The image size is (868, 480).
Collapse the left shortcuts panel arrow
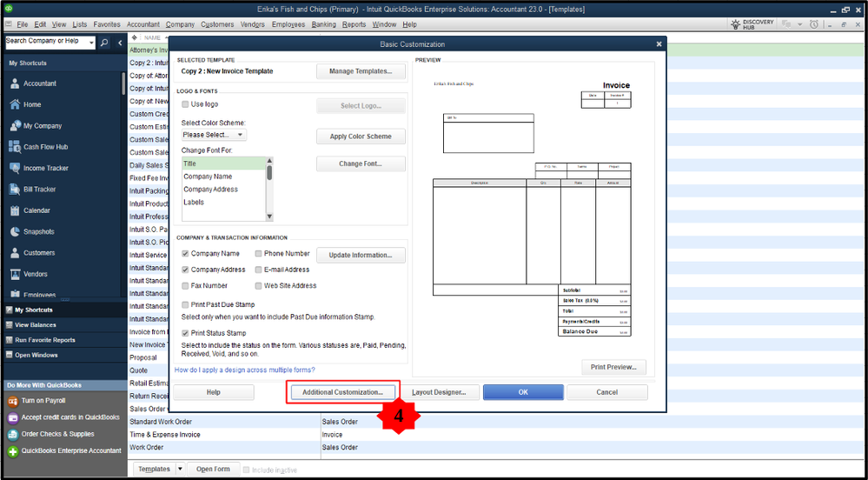[x=120, y=43]
